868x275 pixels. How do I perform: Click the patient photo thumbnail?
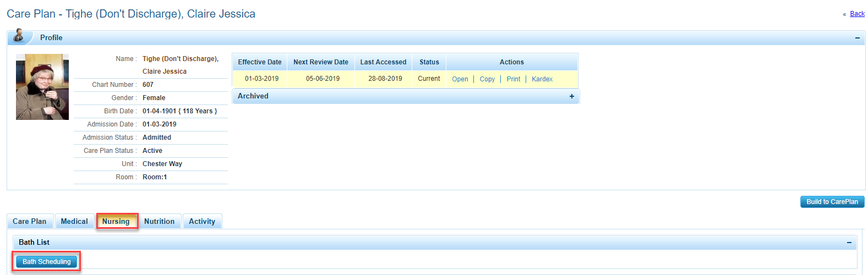pyautogui.click(x=42, y=87)
